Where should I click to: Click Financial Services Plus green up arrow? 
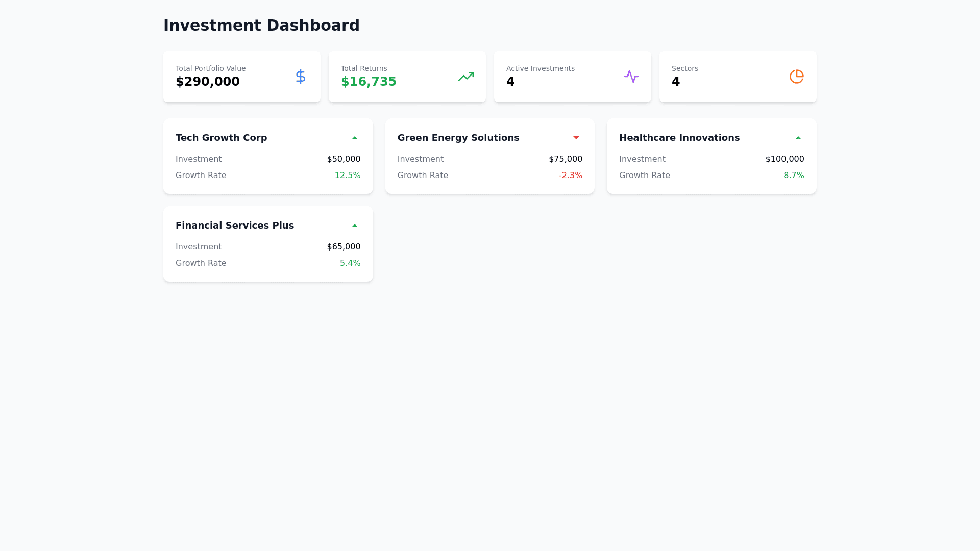(355, 226)
